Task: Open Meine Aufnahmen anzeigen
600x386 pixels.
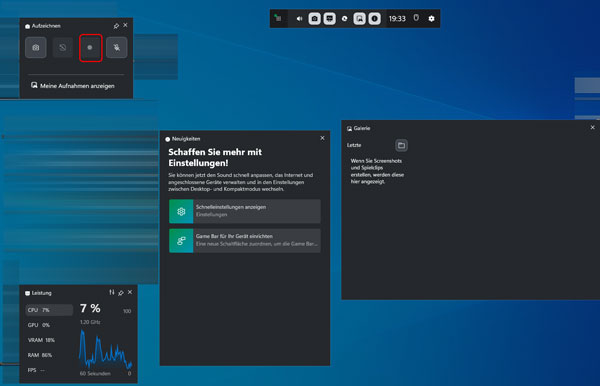Action: [73, 86]
